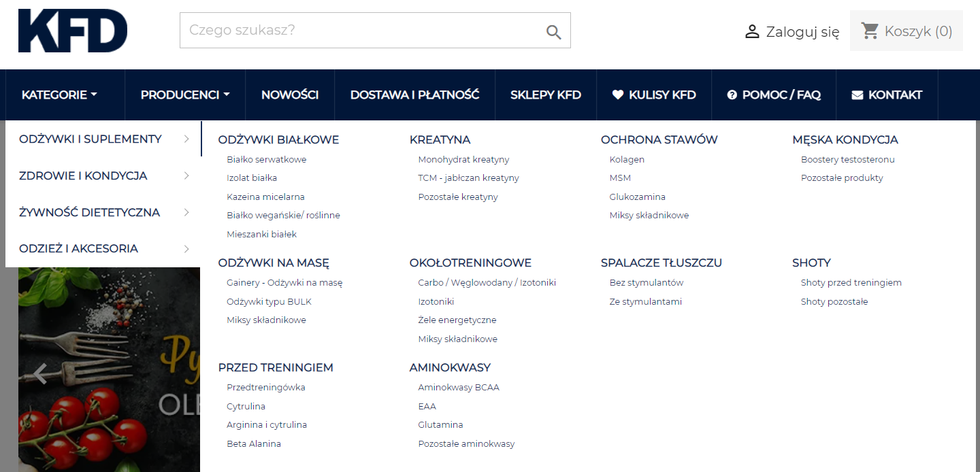980x472 pixels.
Task: Go to the Nowości page
Action: [290, 95]
